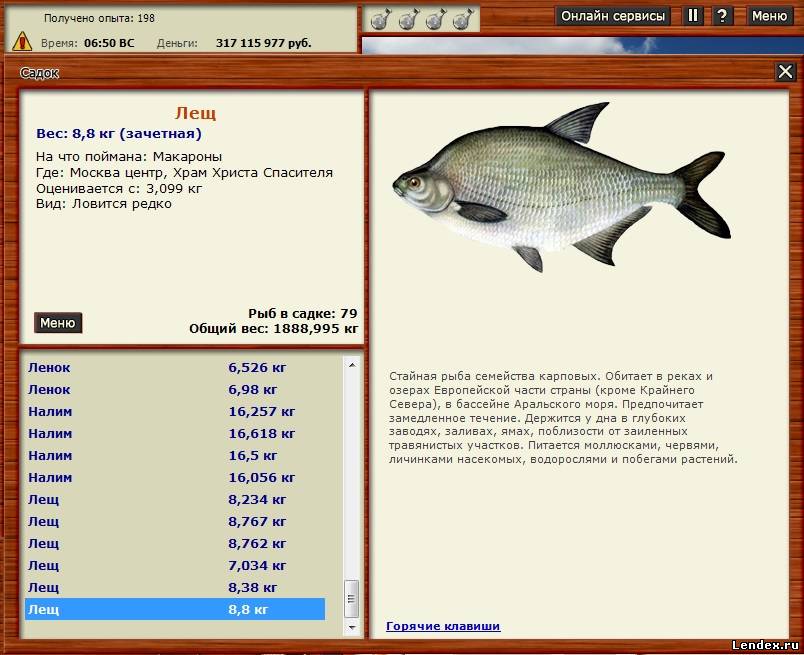Select Лещ 8,38 кг in the list

click(x=175, y=588)
